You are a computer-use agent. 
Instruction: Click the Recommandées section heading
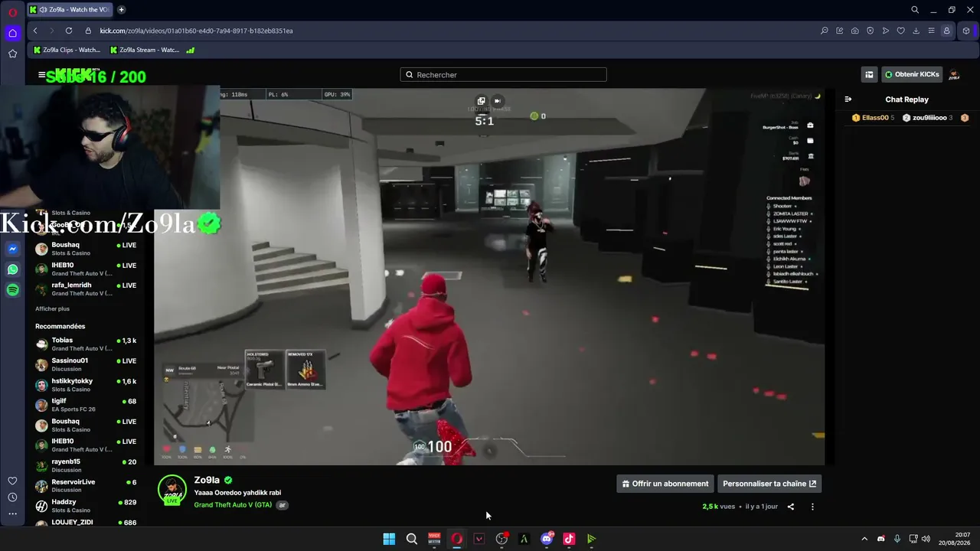click(x=60, y=326)
